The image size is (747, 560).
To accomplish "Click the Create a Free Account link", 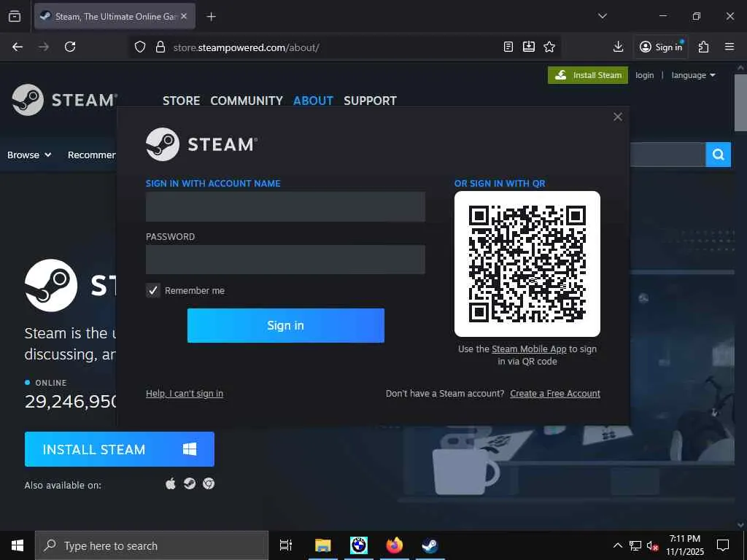I will pos(555,393).
